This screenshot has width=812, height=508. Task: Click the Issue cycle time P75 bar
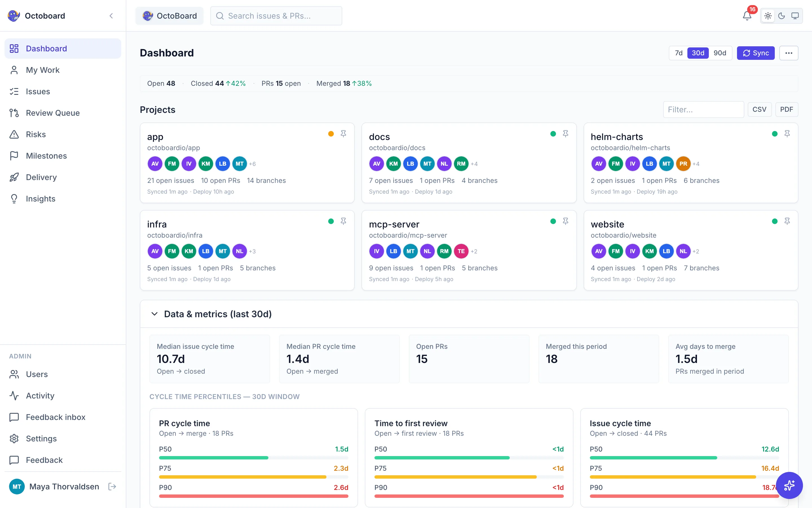(x=685, y=477)
